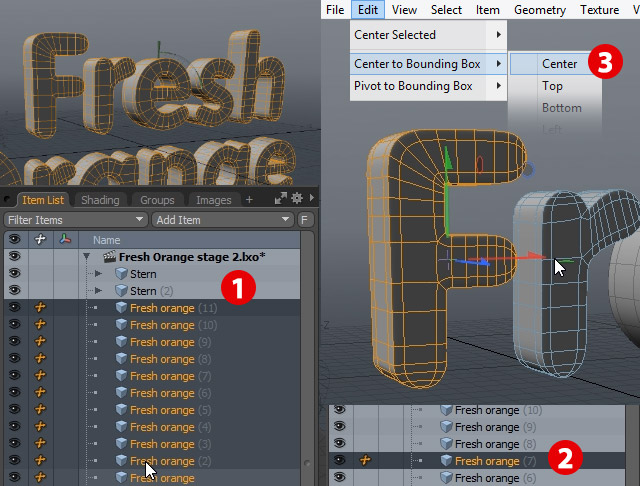Switch to the Groups tab
The height and width of the screenshot is (486, 640).
click(x=157, y=200)
